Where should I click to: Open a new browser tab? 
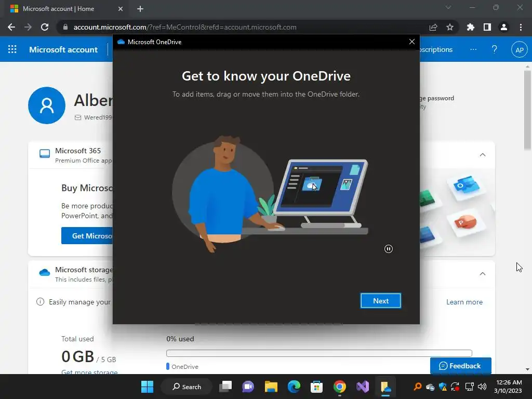[x=140, y=9]
